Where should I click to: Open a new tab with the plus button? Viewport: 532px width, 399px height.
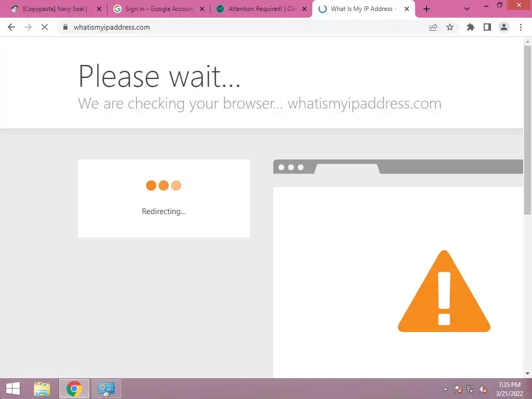pos(427,9)
